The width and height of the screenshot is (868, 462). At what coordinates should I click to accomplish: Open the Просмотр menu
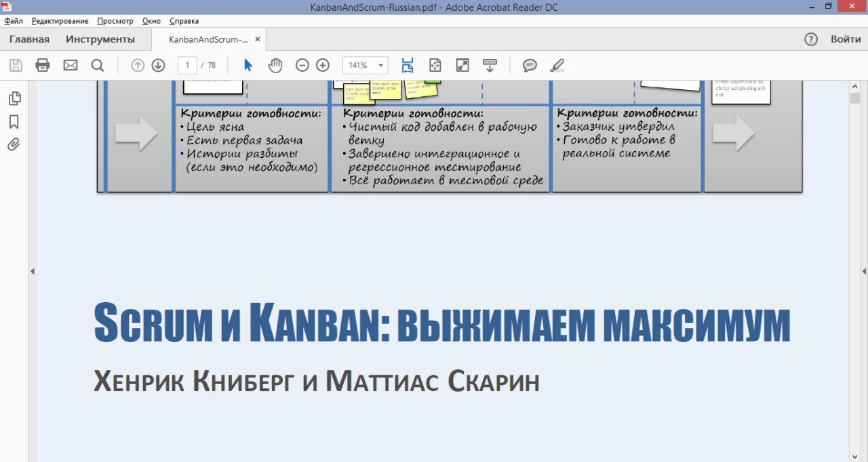[115, 21]
